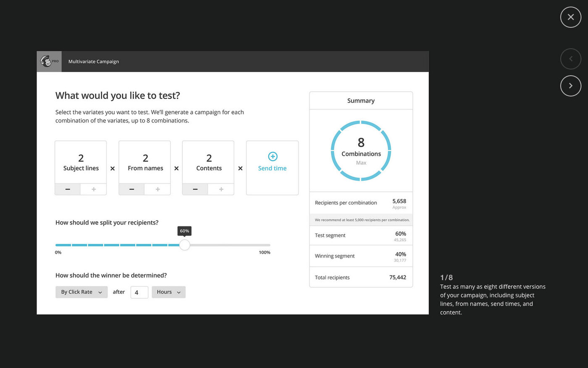Open the Hours unit dropdown

(x=168, y=292)
